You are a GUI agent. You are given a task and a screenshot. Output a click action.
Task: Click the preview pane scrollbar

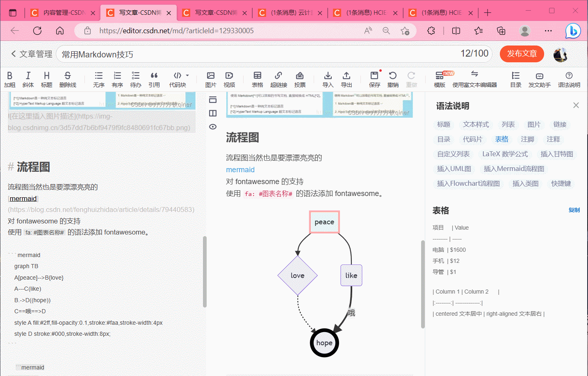click(423, 284)
